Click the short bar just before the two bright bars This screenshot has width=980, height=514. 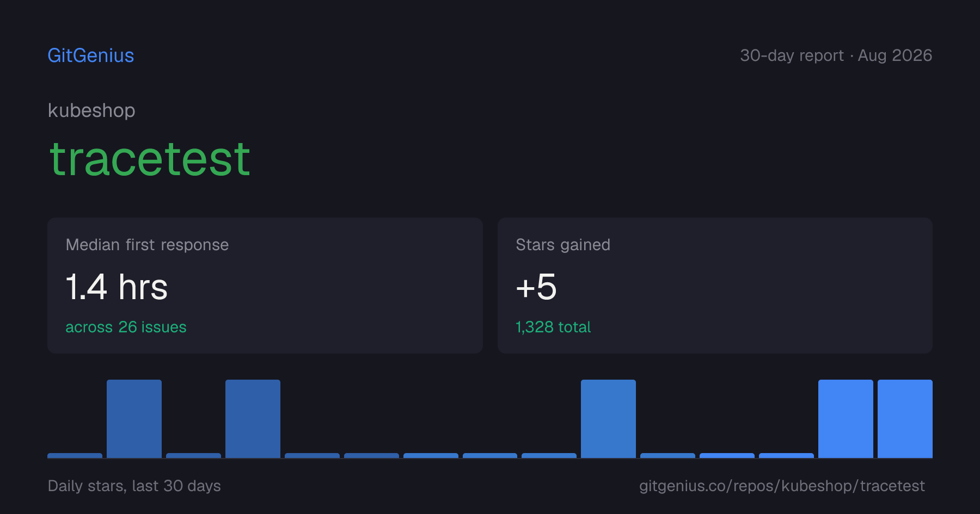786,455
